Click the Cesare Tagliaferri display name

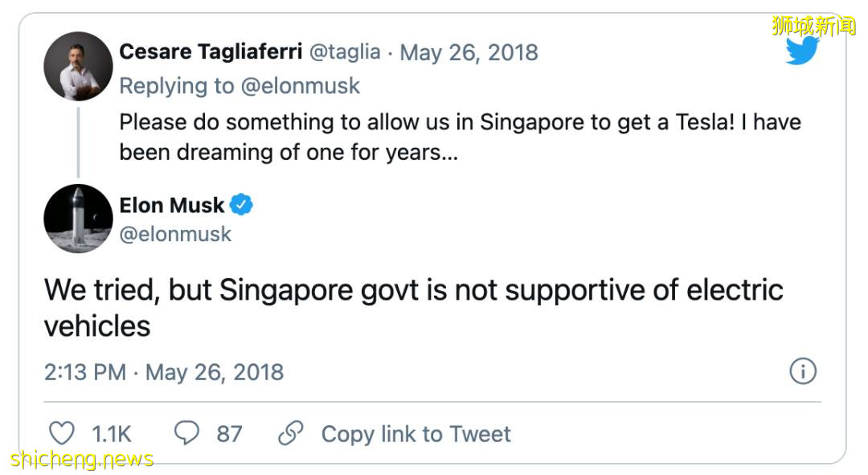coord(209,52)
